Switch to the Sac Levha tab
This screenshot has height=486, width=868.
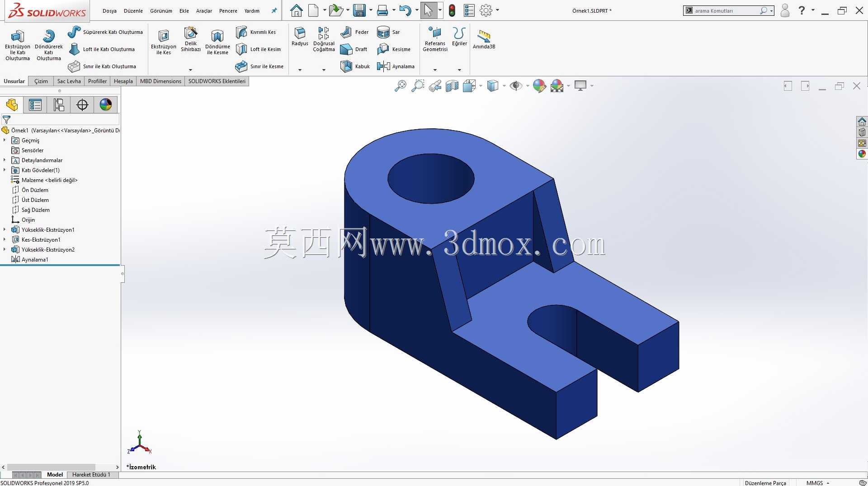(69, 81)
